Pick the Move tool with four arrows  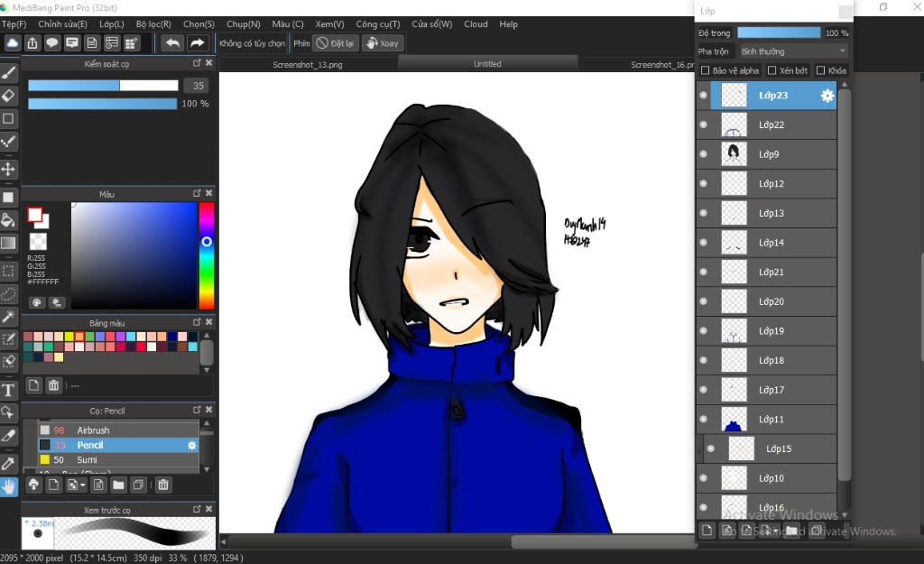coord(8,169)
